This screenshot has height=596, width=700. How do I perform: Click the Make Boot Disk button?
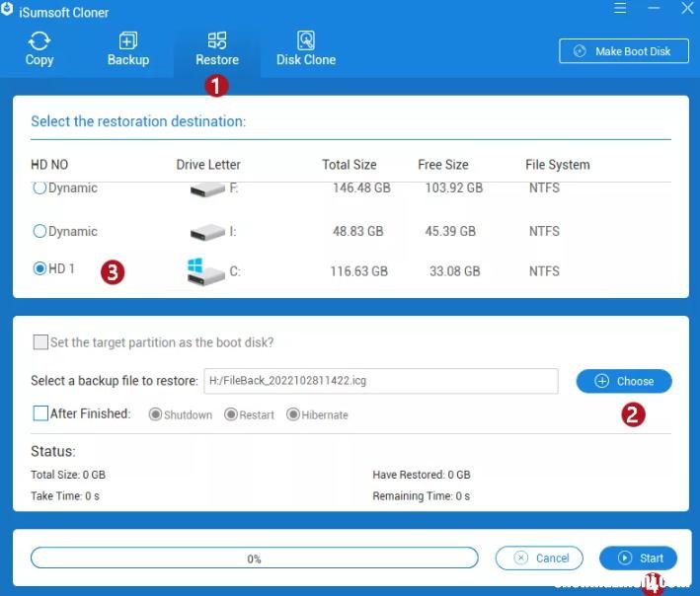tap(624, 51)
